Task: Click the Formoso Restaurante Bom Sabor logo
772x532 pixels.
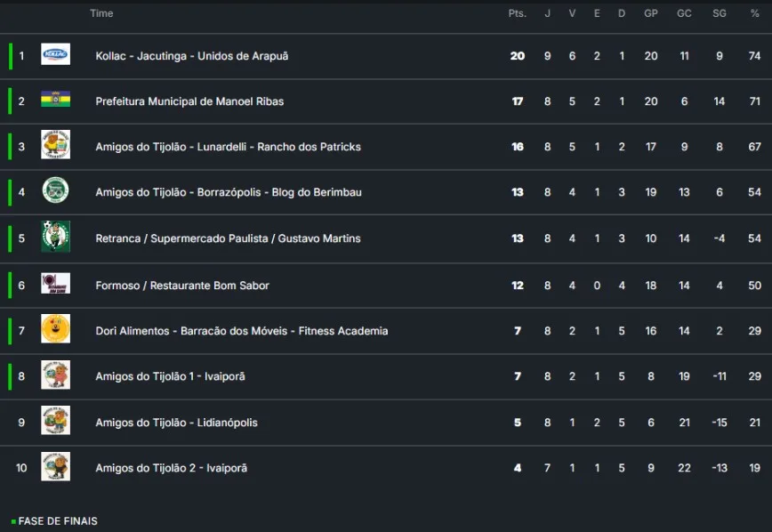Action: (x=55, y=285)
